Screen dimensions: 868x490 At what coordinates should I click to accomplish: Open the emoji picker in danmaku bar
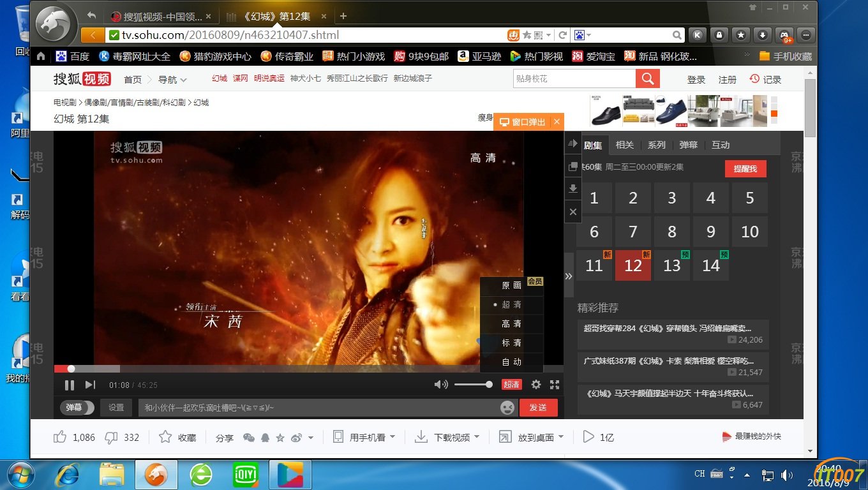(x=507, y=408)
